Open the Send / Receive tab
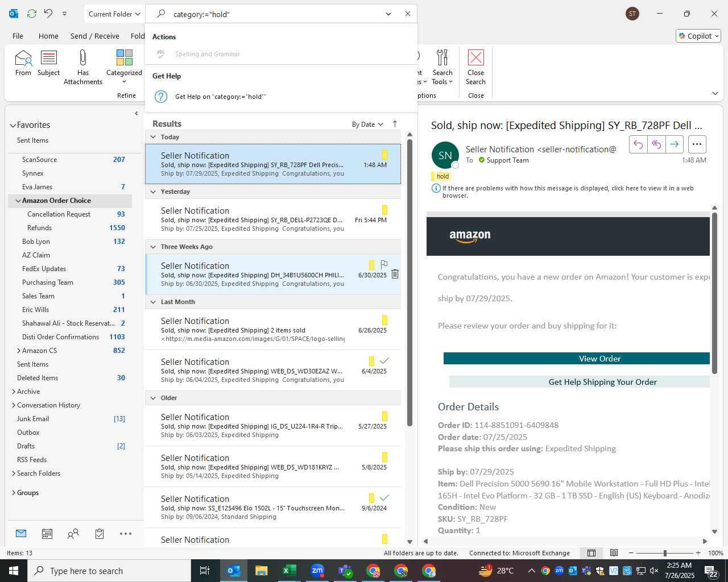 point(95,36)
